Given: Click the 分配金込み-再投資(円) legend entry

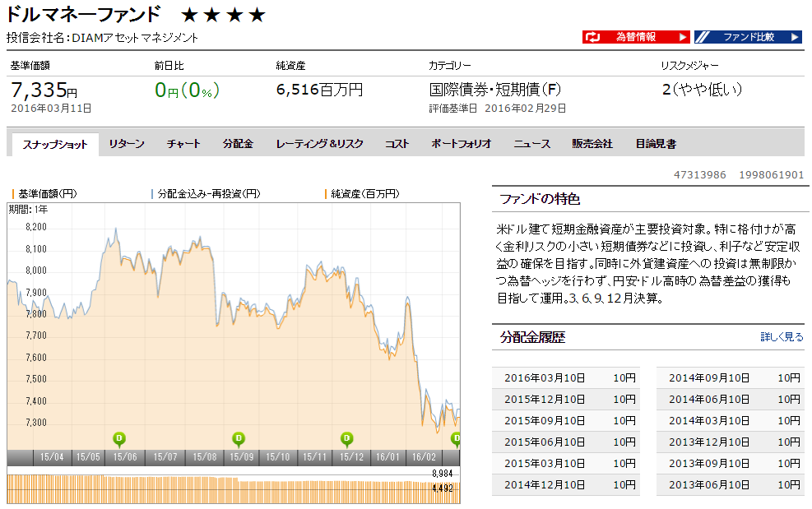Looking at the screenshot, I should point(206,194).
